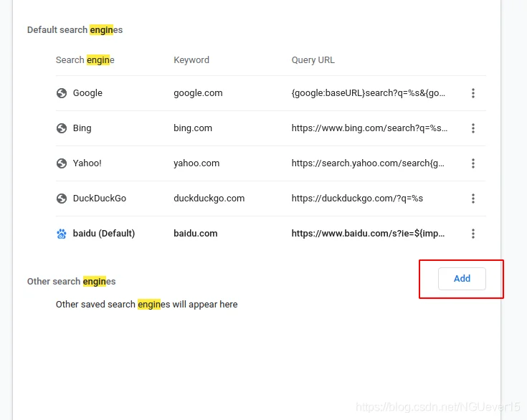
Task: Open the three-dot menu for Google
Action: pyautogui.click(x=473, y=93)
